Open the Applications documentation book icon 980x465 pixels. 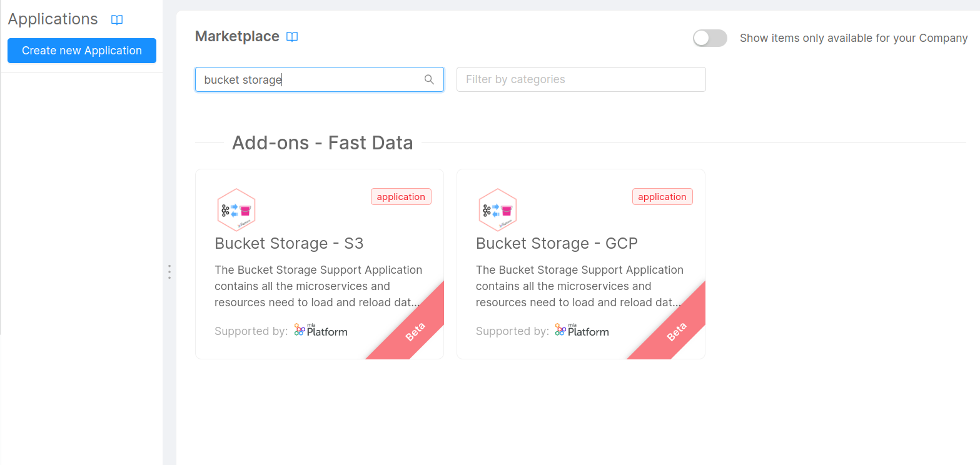tap(116, 19)
